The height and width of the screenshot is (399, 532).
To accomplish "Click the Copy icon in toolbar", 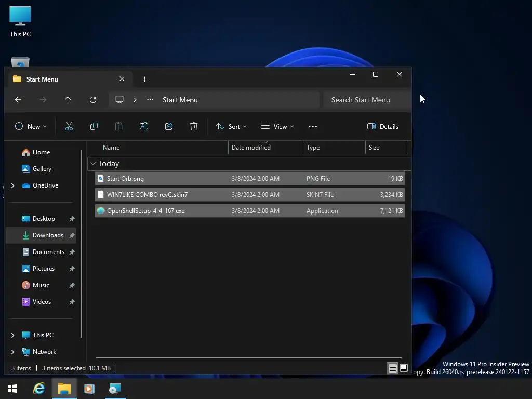I will (94, 127).
